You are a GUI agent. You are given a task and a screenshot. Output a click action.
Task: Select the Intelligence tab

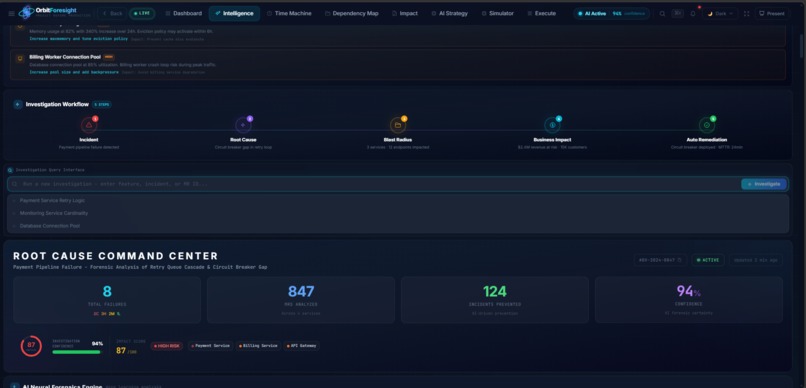pyautogui.click(x=234, y=13)
